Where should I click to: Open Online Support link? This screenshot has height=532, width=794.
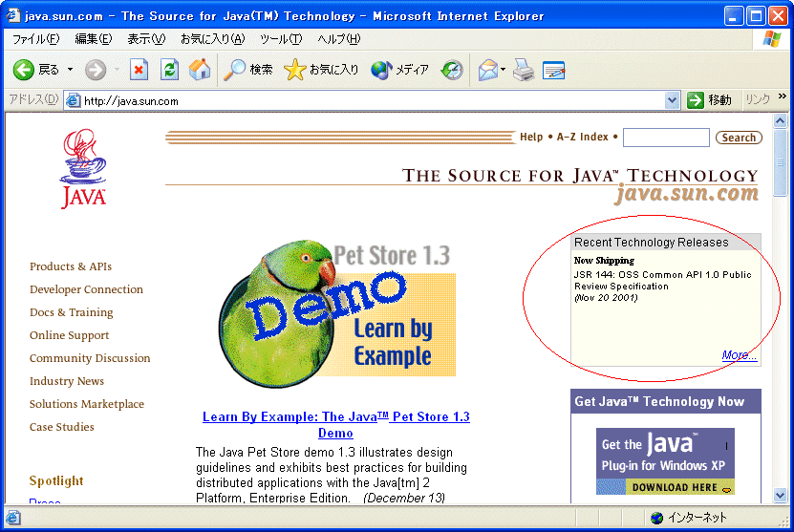69,335
